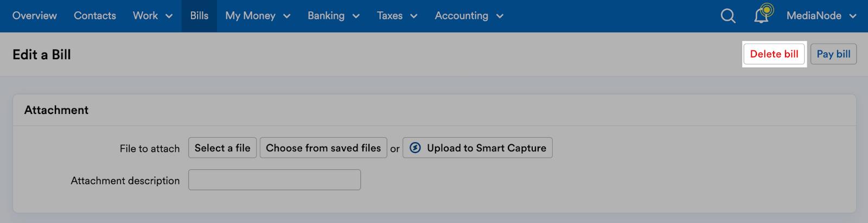This screenshot has width=868, height=223.
Task: Go to Overview in the navigation bar
Action: [x=35, y=16]
